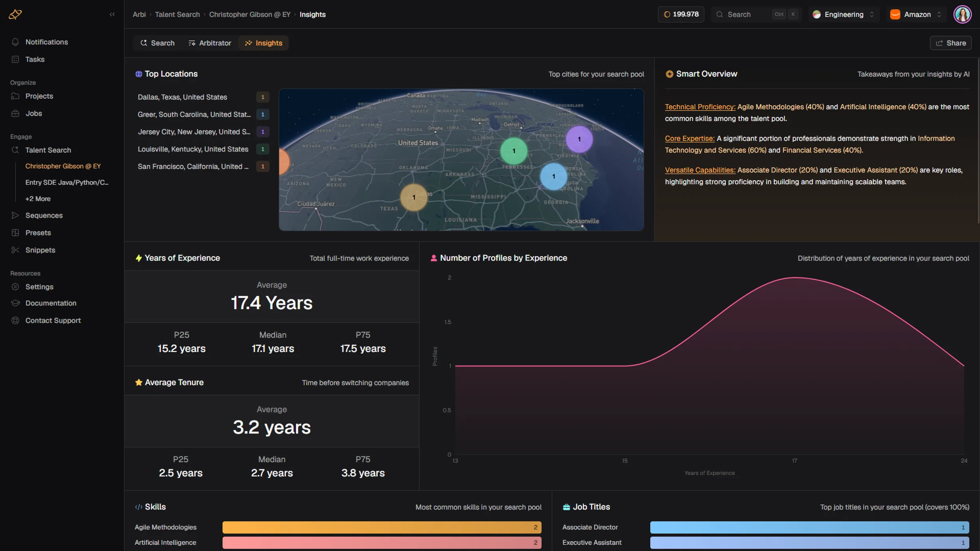Click the Top Locations globe icon

click(138, 74)
